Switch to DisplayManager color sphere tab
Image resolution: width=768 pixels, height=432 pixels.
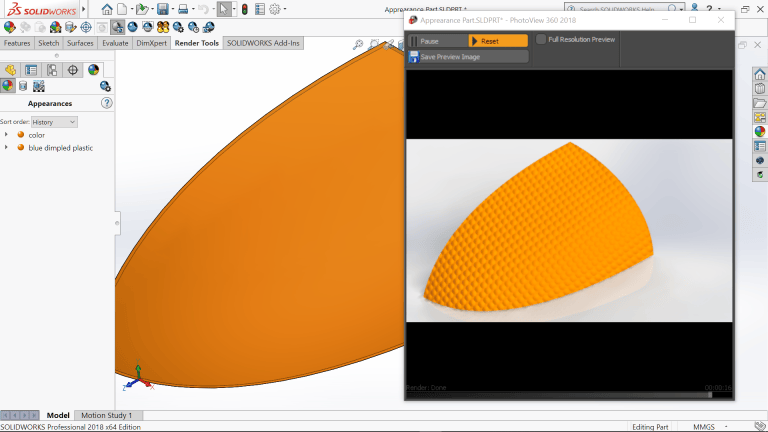[x=93, y=70]
